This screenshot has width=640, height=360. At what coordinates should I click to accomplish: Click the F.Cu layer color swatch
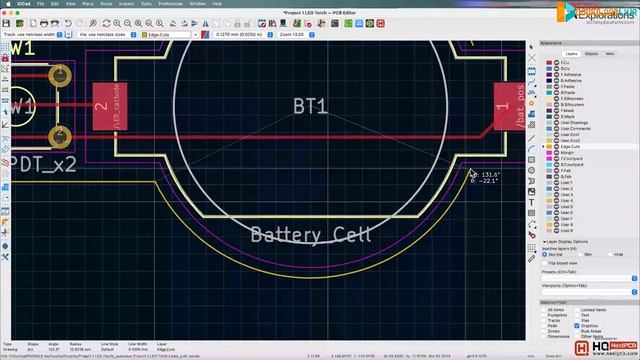pyautogui.click(x=549, y=62)
